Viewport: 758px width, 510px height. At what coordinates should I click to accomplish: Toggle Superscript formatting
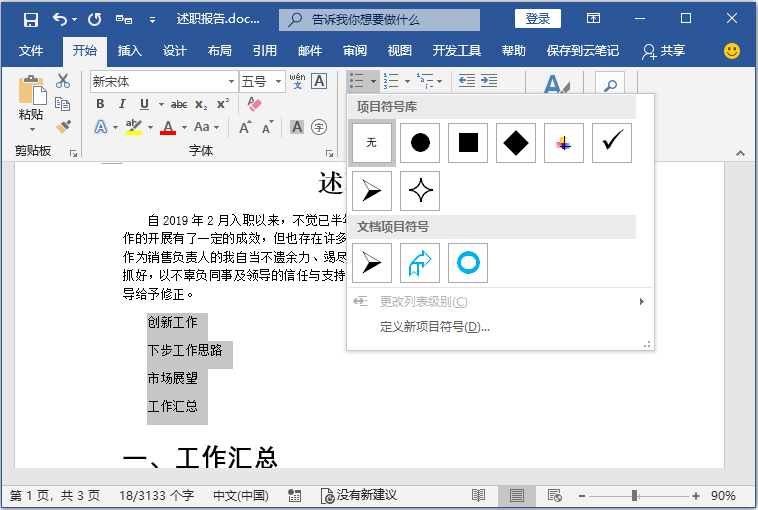click(x=223, y=104)
